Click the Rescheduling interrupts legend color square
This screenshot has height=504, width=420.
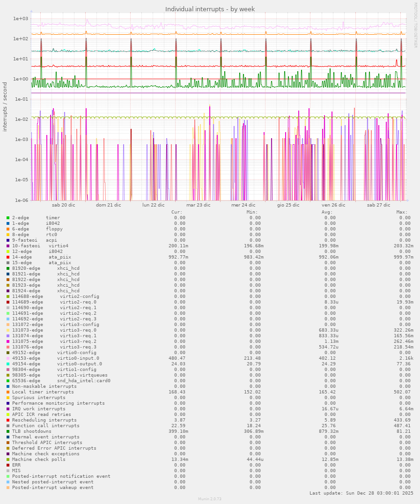(x=8, y=420)
